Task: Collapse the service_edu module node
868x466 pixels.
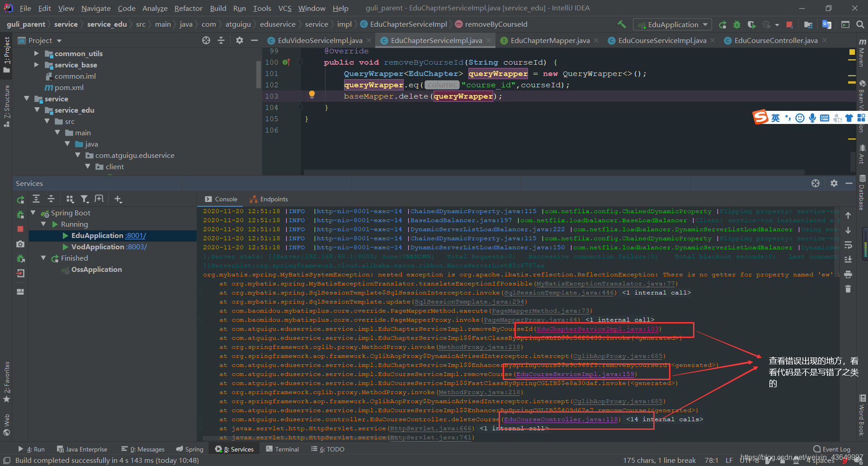Action: coord(37,110)
